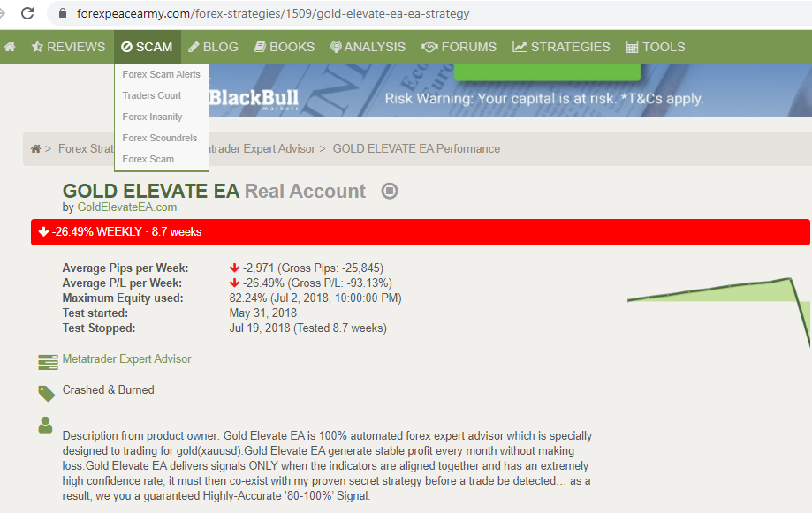Open the TOOLS section
Viewport: 812px width, 513px height.
pos(656,47)
